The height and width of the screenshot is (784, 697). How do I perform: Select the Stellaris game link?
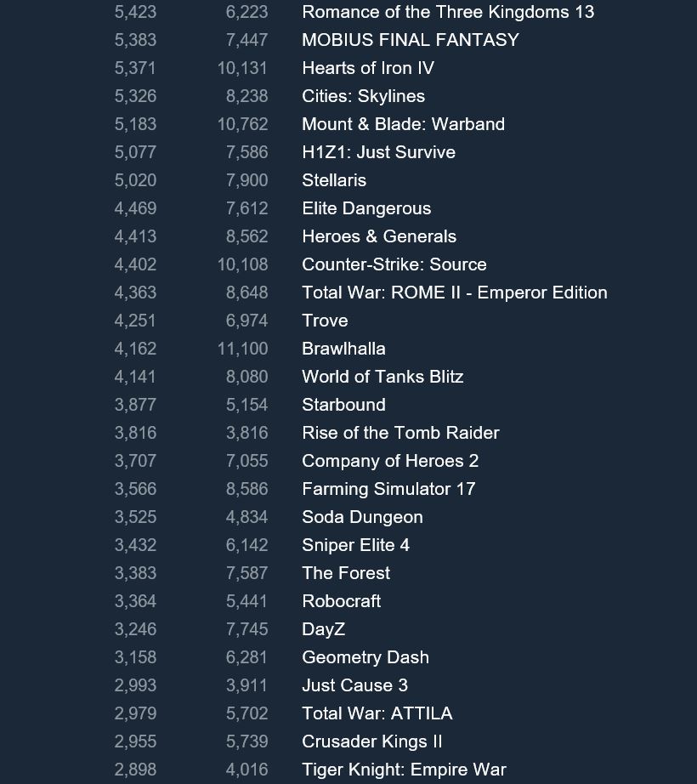(x=334, y=180)
